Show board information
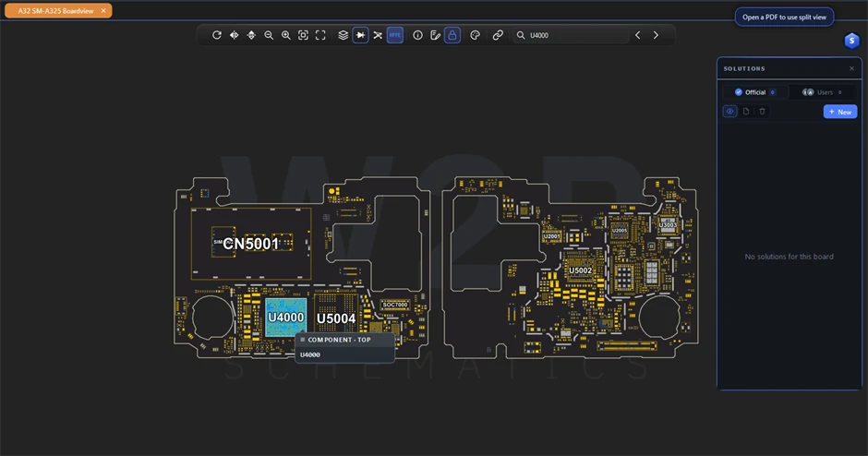This screenshot has height=456, width=868. click(x=418, y=35)
